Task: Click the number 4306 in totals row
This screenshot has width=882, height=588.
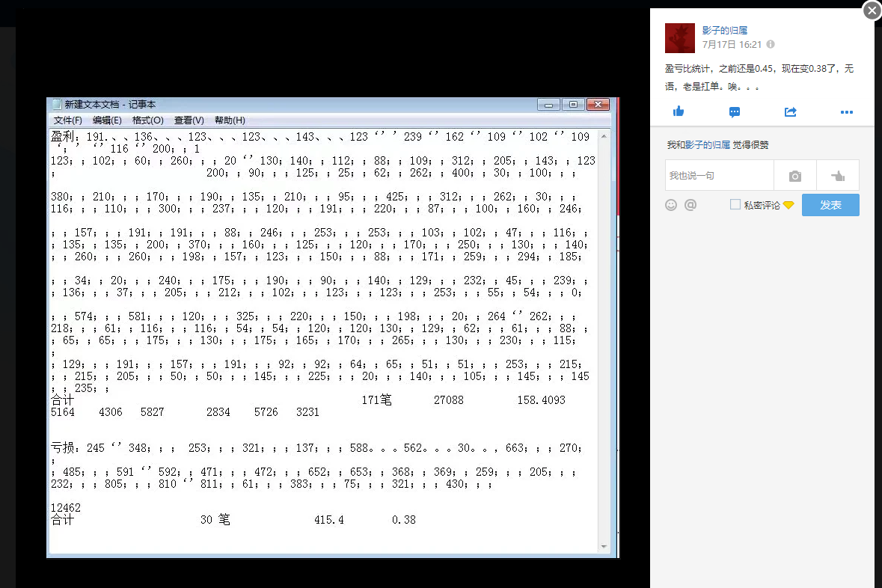Action: coord(110,412)
